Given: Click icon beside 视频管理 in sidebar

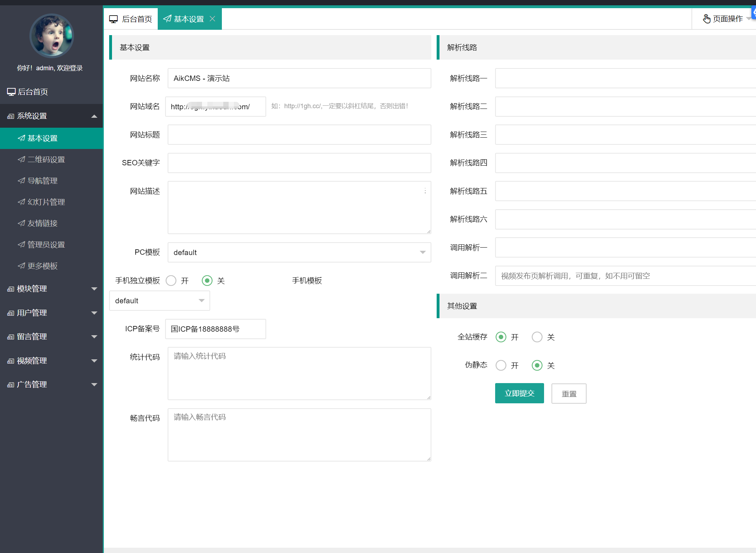Looking at the screenshot, I should click(x=11, y=361).
